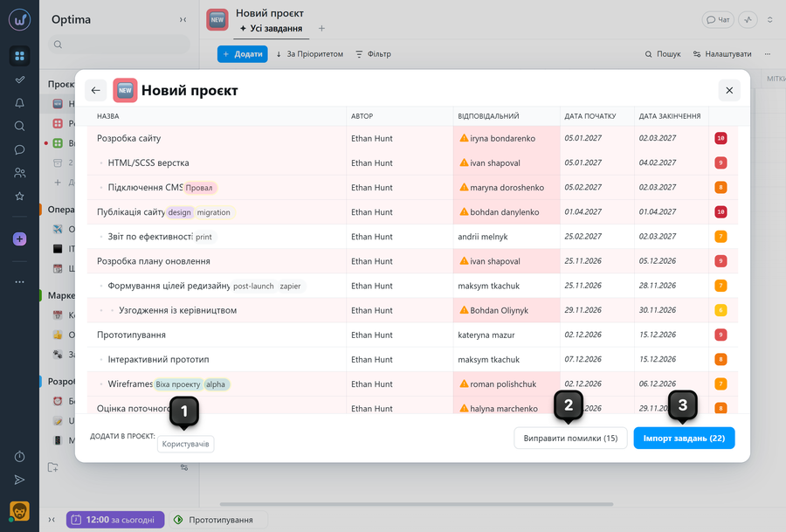This screenshot has width=786, height=532.
Task: Click the migration tag
Action: coord(214,212)
